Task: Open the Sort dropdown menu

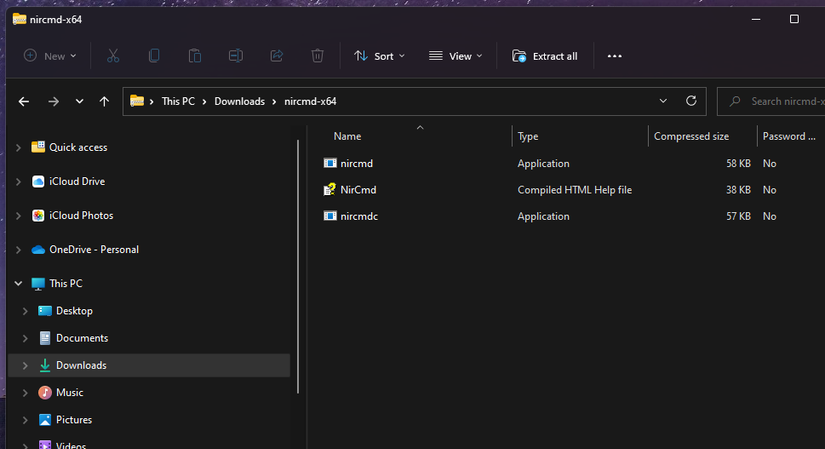Action: point(379,56)
